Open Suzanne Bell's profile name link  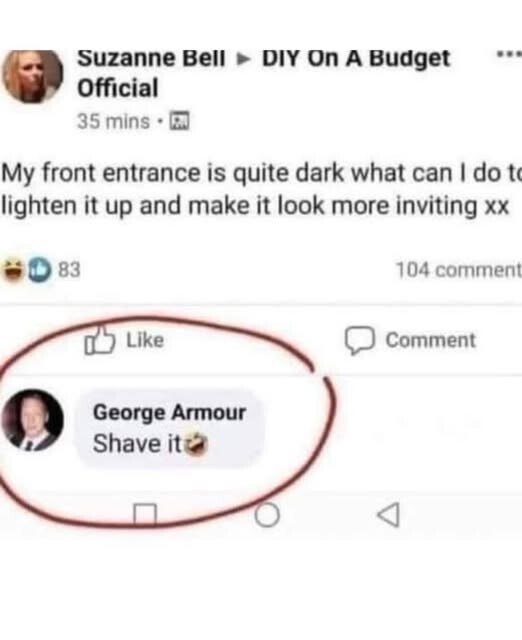tap(151, 58)
